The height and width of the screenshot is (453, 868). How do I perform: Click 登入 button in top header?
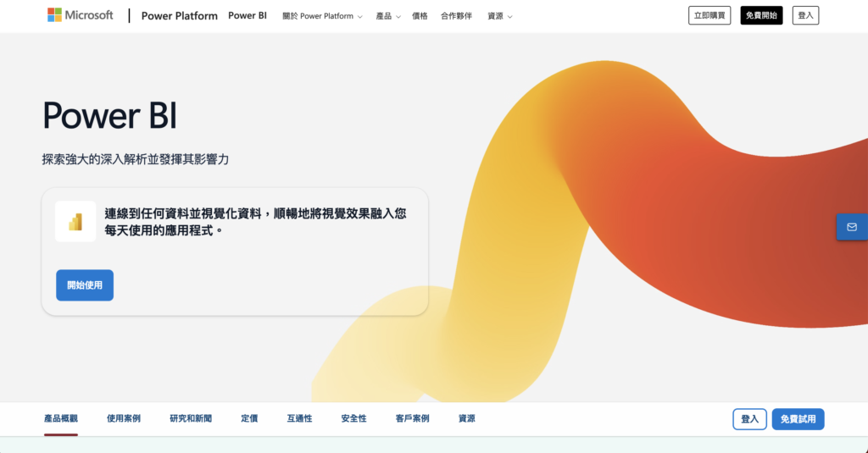(x=805, y=15)
